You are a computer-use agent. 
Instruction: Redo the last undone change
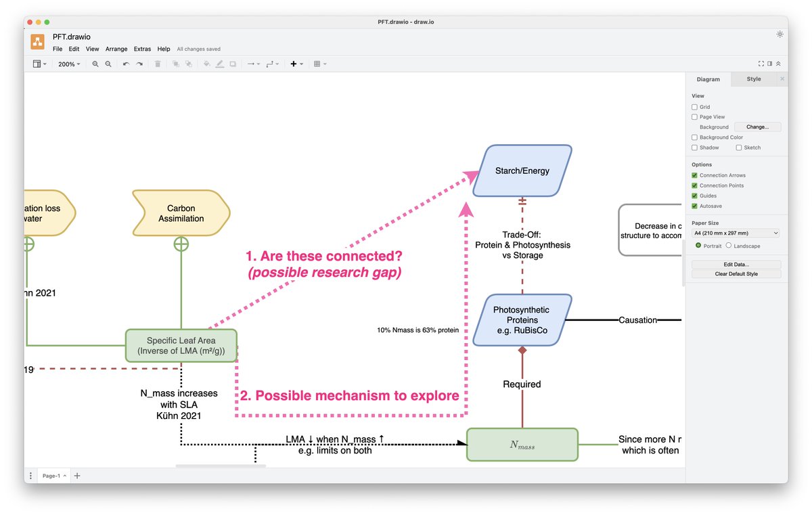pos(139,64)
